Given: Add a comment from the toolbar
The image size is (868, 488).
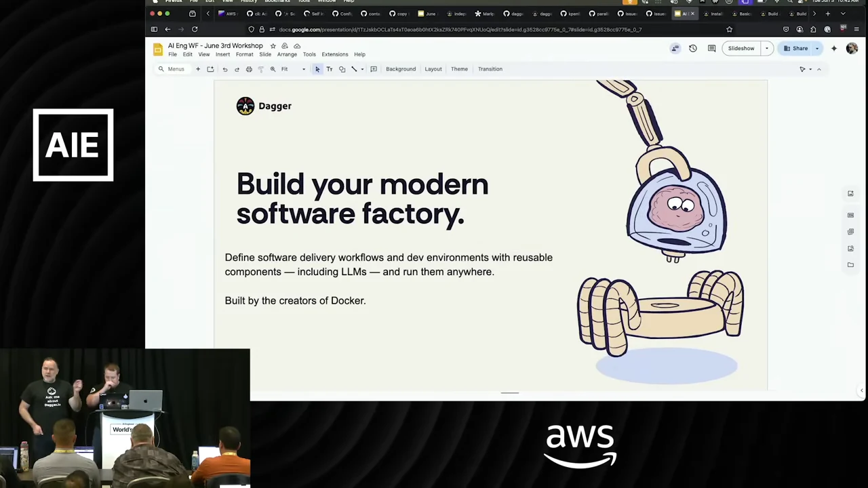Looking at the screenshot, I should (374, 69).
